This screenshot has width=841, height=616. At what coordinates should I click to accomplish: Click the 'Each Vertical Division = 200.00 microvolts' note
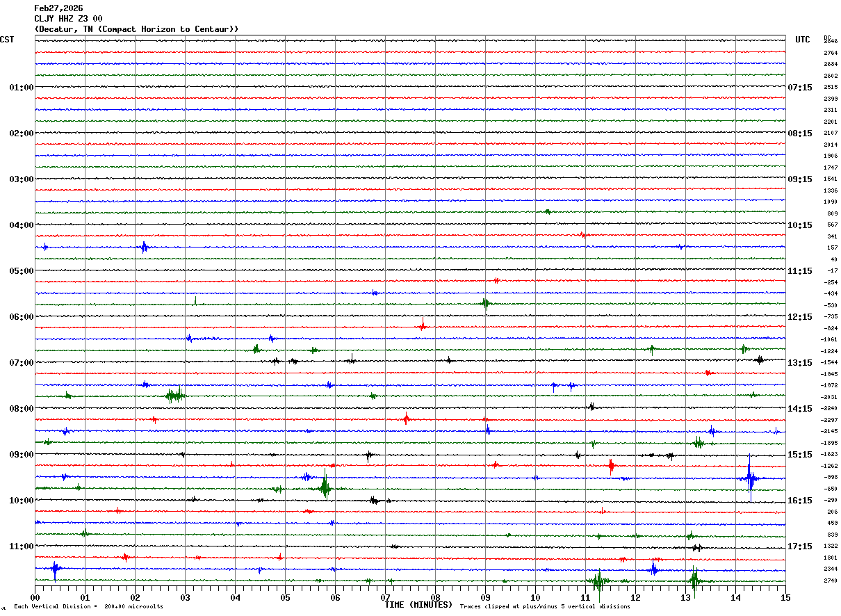coord(89,607)
